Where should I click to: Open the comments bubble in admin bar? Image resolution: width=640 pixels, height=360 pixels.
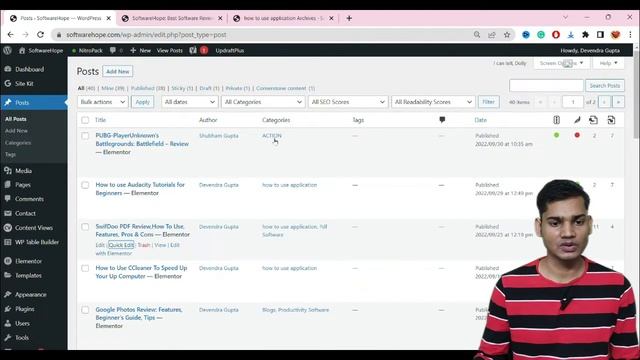[x=113, y=50]
